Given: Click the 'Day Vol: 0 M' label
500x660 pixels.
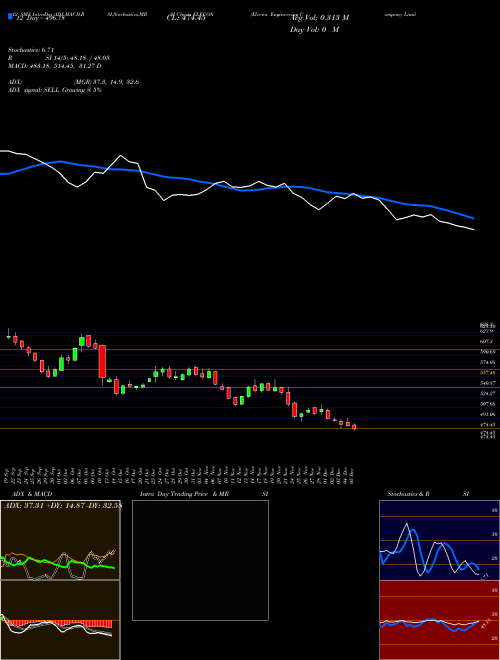Looking at the screenshot, I should coord(314,29).
